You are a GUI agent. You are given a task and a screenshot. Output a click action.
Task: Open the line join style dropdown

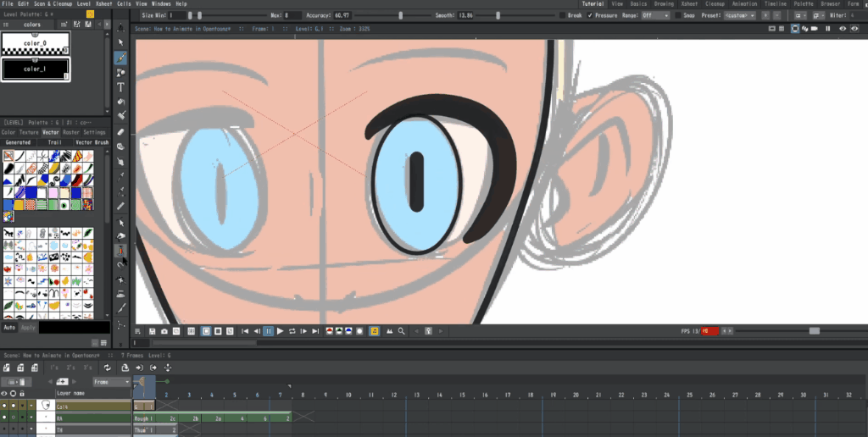click(819, 15)
